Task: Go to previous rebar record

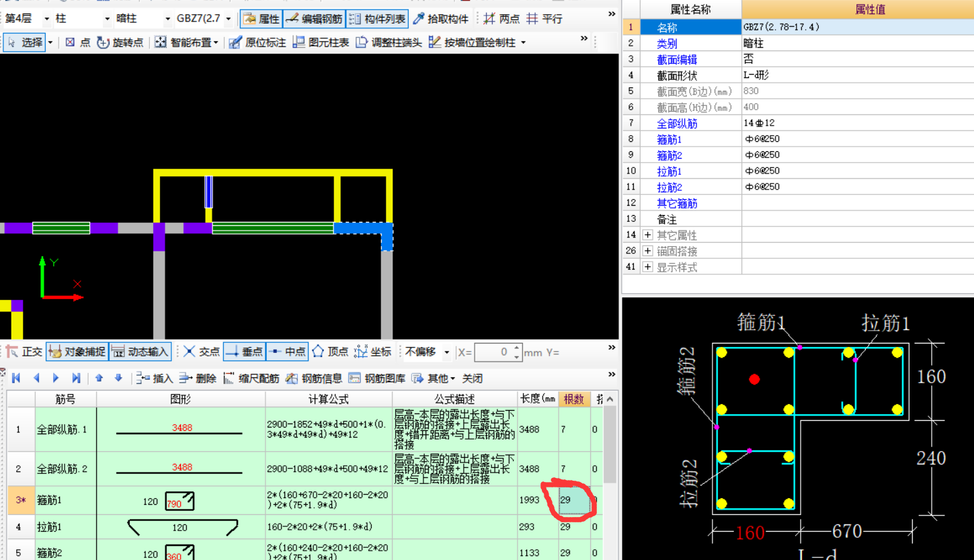Action: point(36,378)
